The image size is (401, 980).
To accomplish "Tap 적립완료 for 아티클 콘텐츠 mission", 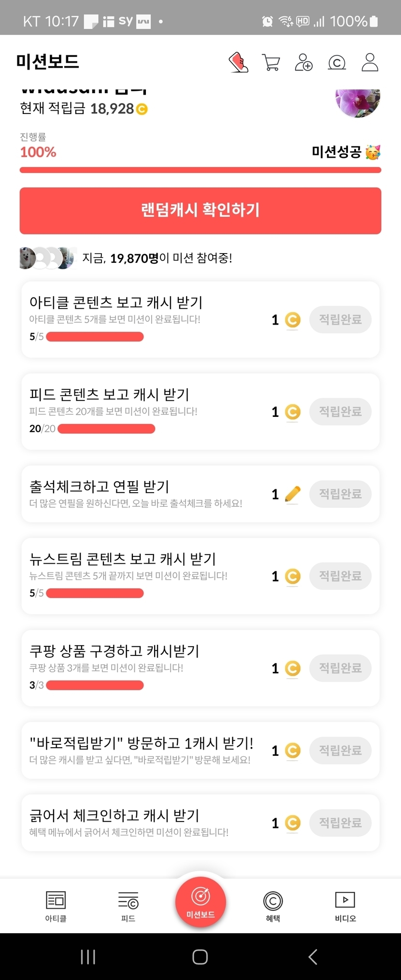I will point(340,320).
